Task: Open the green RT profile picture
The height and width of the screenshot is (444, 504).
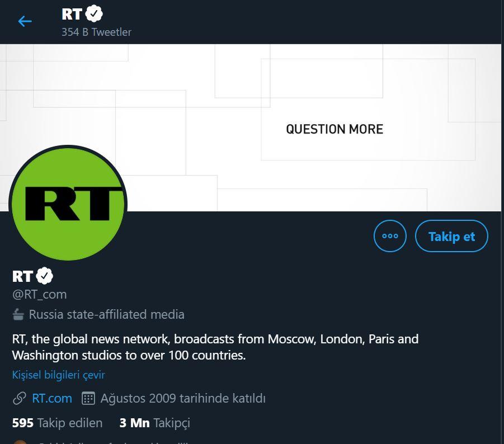Action: 68,204
